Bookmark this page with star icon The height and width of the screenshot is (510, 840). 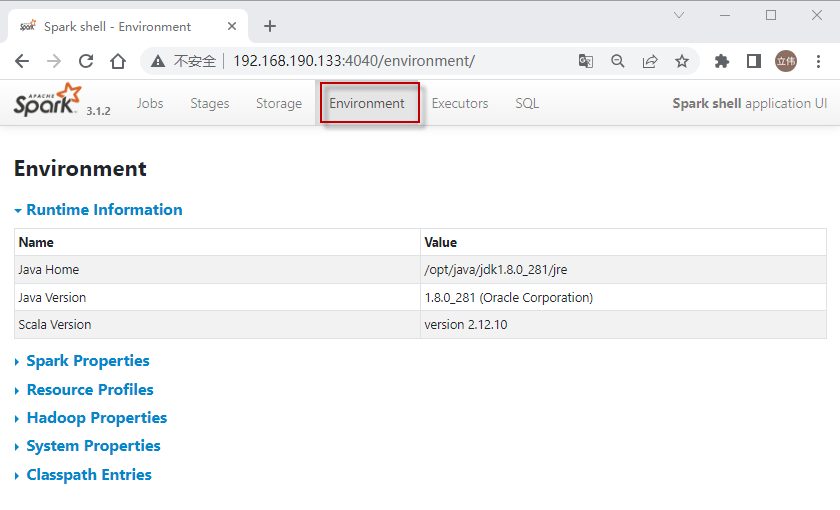point(682,61)
